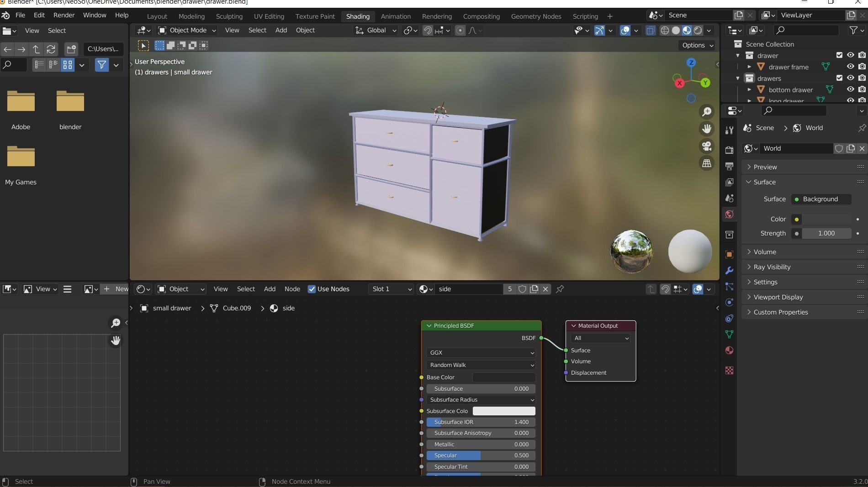Open the Render Properties tab
The image size is (868, 487).
(x=729, y=149)
